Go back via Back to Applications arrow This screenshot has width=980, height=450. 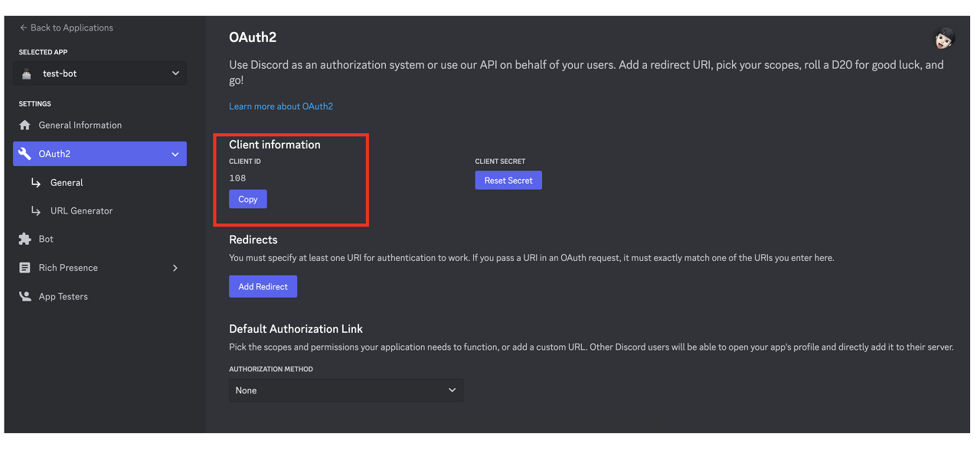[x=23, y=28]
